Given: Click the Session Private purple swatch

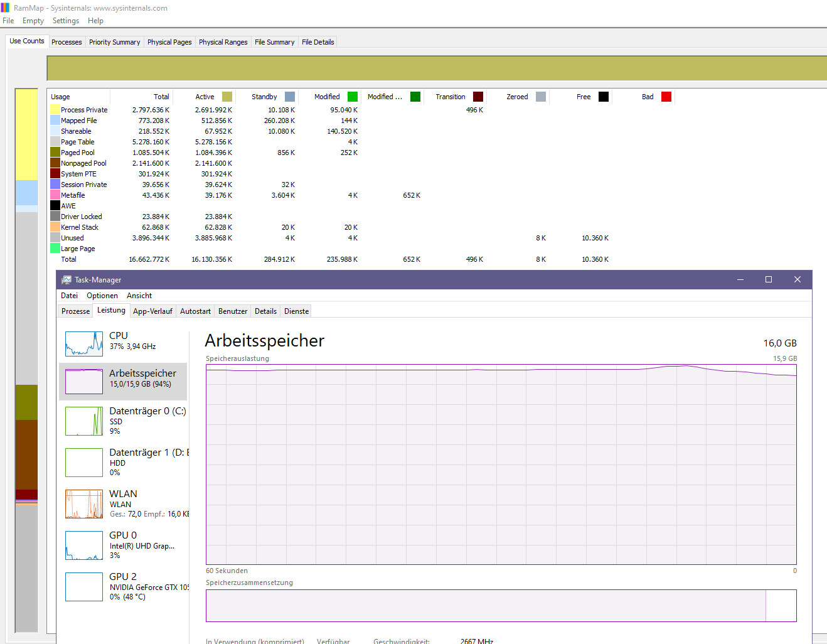Looking at the screenshot, I should pos(55,185).
